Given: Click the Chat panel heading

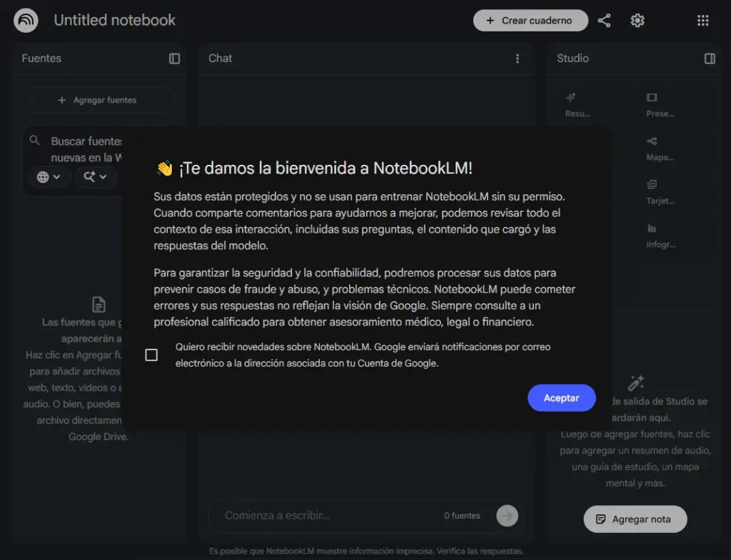Looking at the screenshot, I should click(220, 58).
